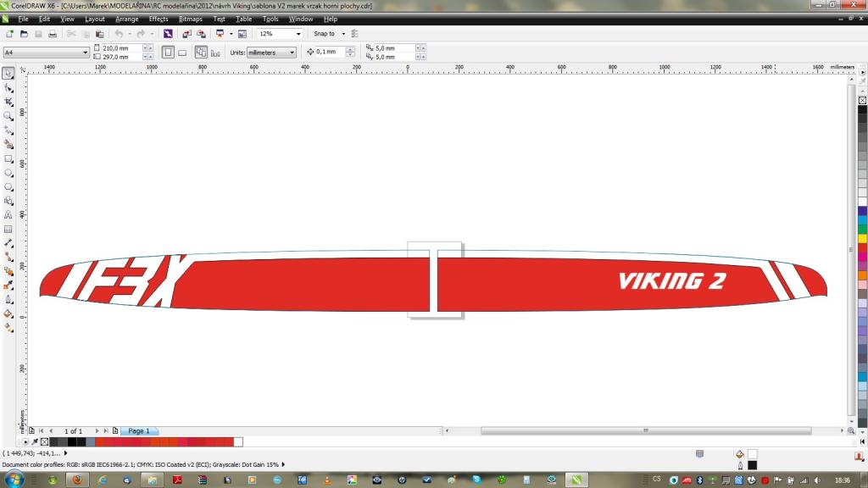This screenshot has width=868, height=488.
Task: Select the Text tool in the toolbox
Action: [x=8, y=214]
